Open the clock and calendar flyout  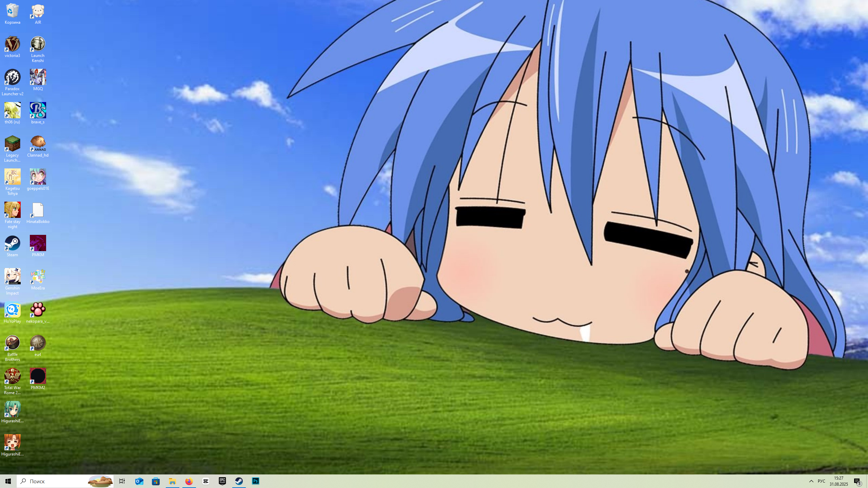(x=839, y=481)
